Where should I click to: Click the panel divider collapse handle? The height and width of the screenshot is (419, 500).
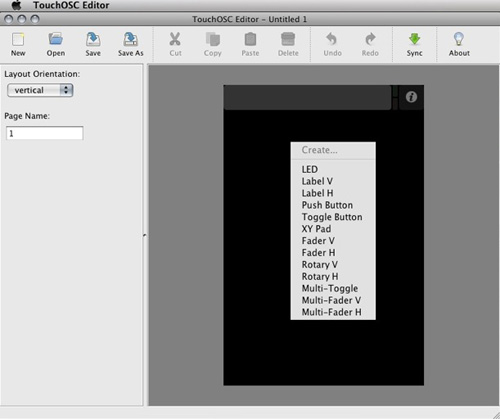point(145,235)
